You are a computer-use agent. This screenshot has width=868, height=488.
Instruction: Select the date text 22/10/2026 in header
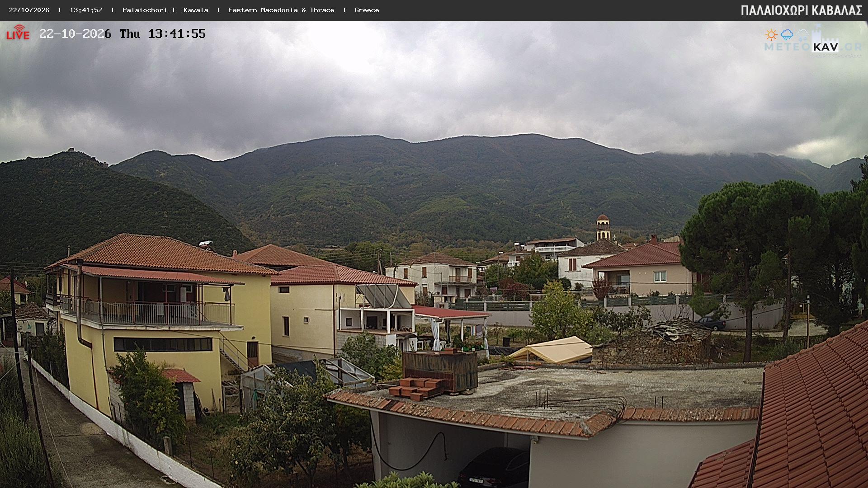tap(29, 10)
